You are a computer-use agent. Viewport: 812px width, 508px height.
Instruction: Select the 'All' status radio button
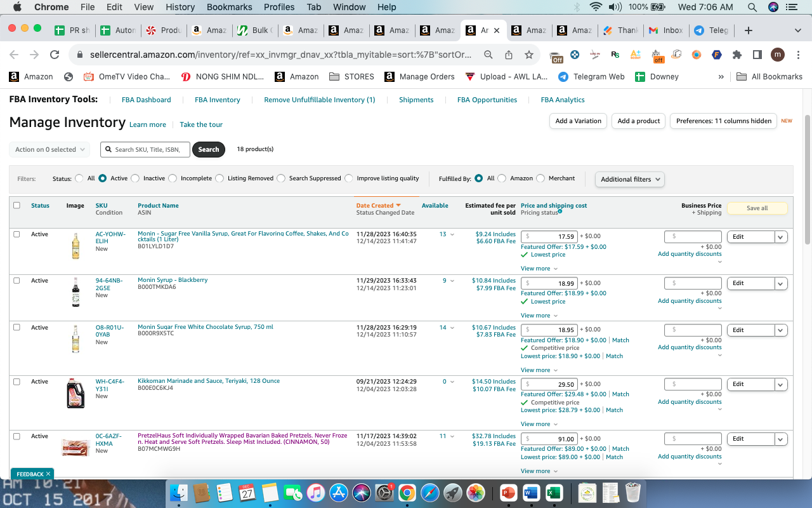click(x=79, y=178)
